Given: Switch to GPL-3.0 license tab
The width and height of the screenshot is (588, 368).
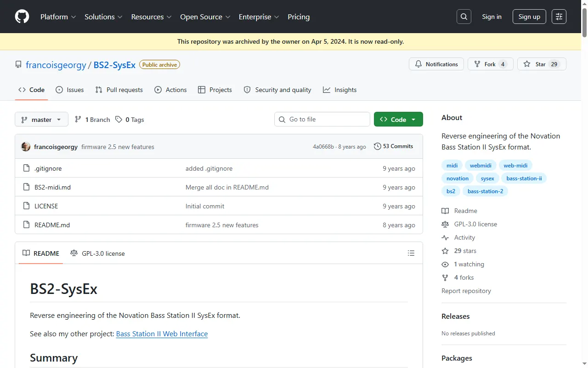Looking at the screenshot, I should pos(97,253).
